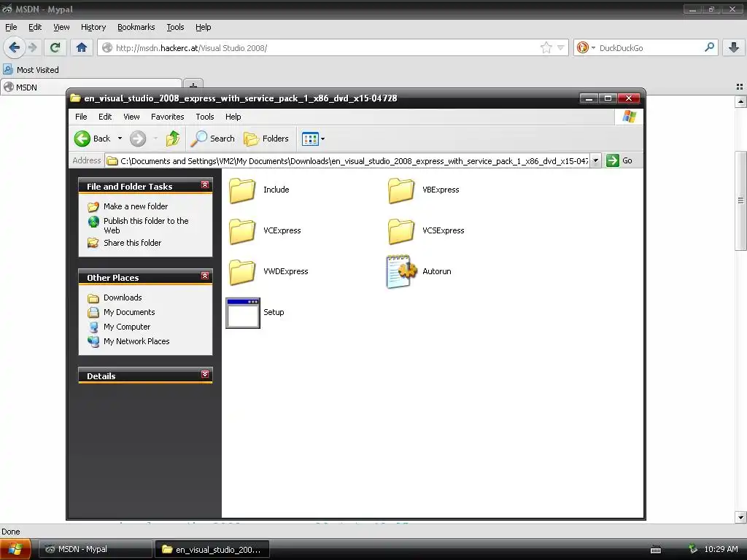Open Search in Explorer toolbar
Image resolution: width=747 pixels, height=560 pixels.
[x=212, y=139]
